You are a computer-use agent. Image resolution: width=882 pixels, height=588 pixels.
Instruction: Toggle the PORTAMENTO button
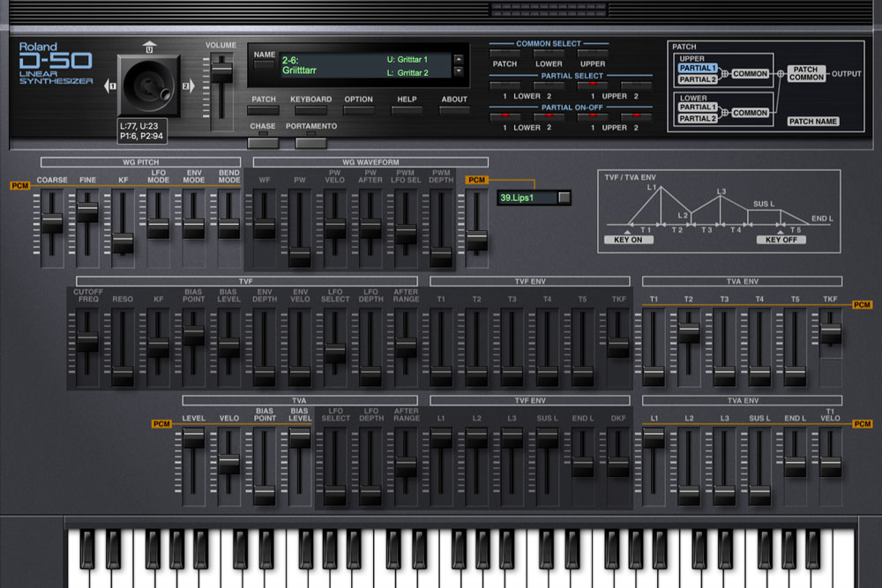point(311,142)
